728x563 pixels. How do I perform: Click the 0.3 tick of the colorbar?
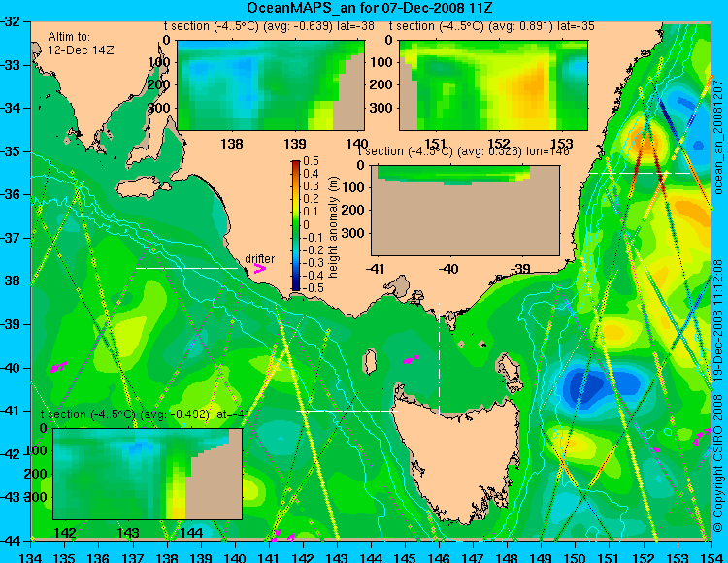point(311,186)
